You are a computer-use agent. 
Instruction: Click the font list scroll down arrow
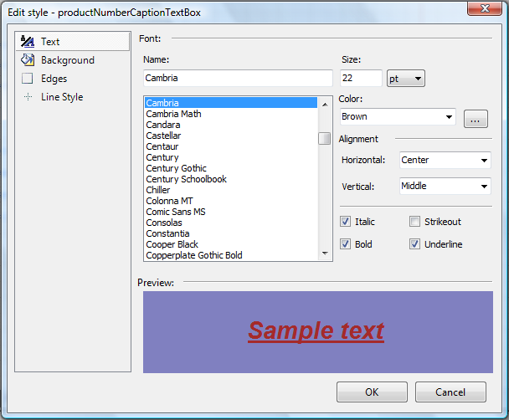coord(325,253)
